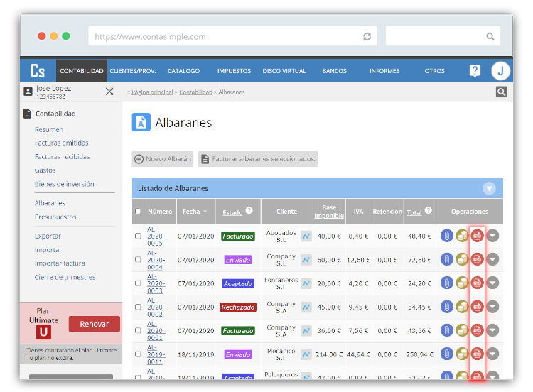Click the browser address bar
Screen dimensions: 533x392
(x=232, y=36)
